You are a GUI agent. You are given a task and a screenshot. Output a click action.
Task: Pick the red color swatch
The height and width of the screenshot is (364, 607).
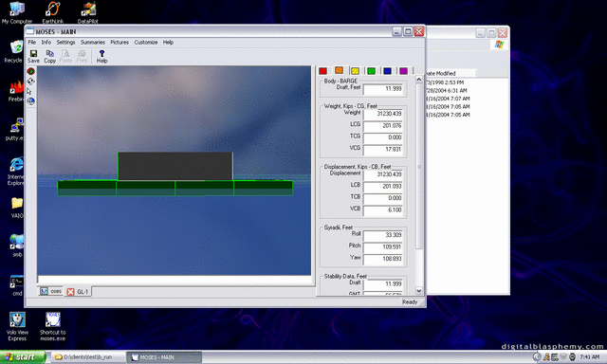coord(322,71)
